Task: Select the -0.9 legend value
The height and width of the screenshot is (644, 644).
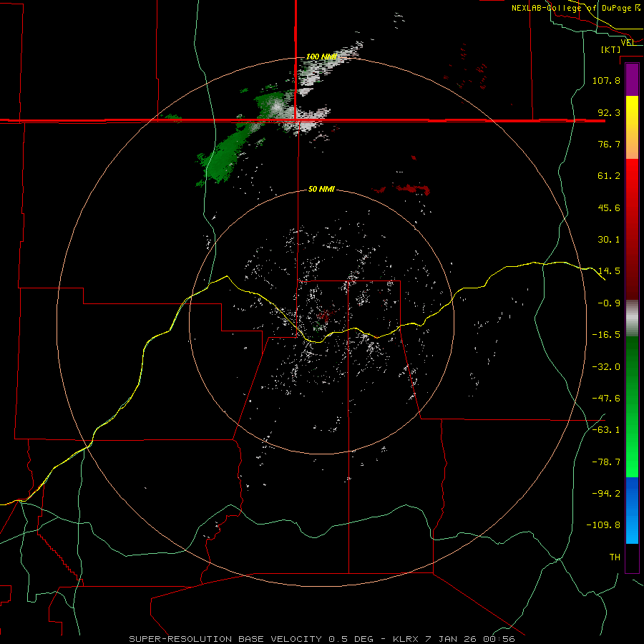Action: point(609,303)
